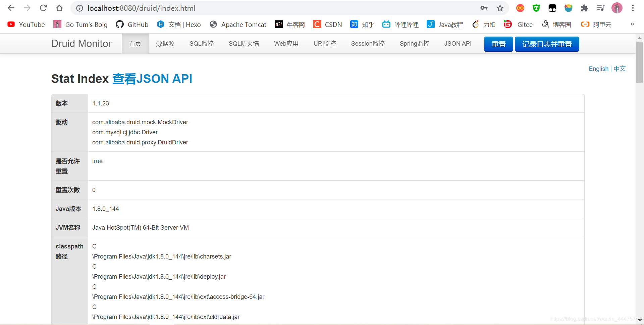Screen dimensions: 644x325
Task: Select the 是否允许重置 value true
Action: click(x=97, y=161)
